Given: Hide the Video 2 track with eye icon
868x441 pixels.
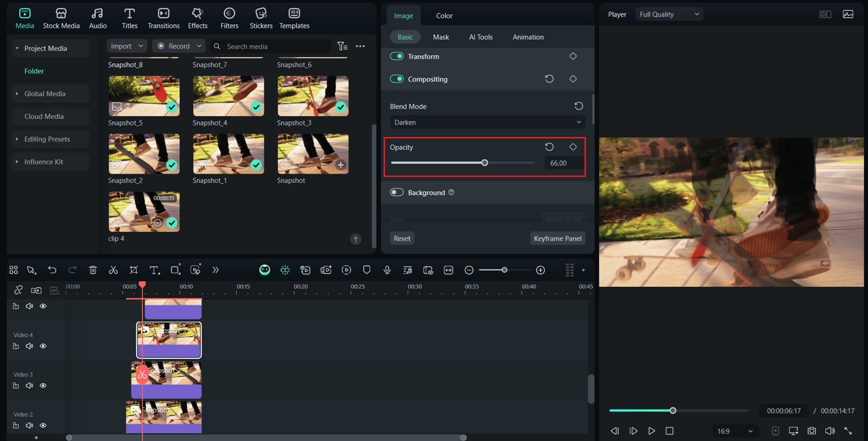Looking at the screenshot, I should pyautogui.click(x=43, y=426).
